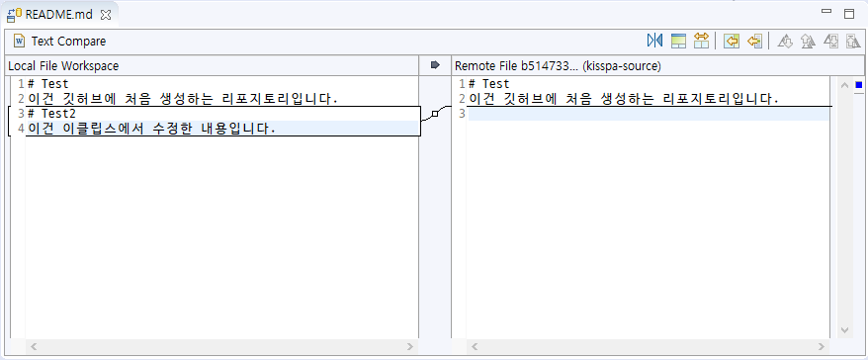Screen dimensions: 868x360
Task: Select the README.md editor tab
Action: (58, 15)
